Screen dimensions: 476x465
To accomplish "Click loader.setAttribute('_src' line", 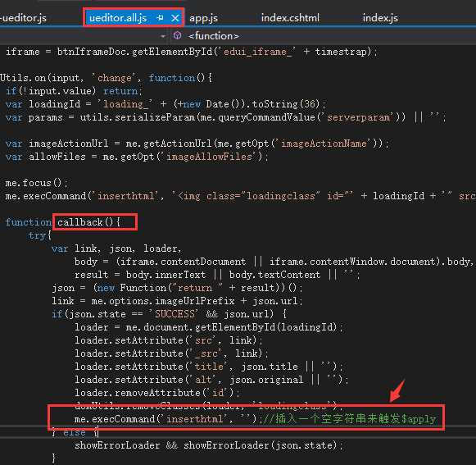I will coord(171,353).
